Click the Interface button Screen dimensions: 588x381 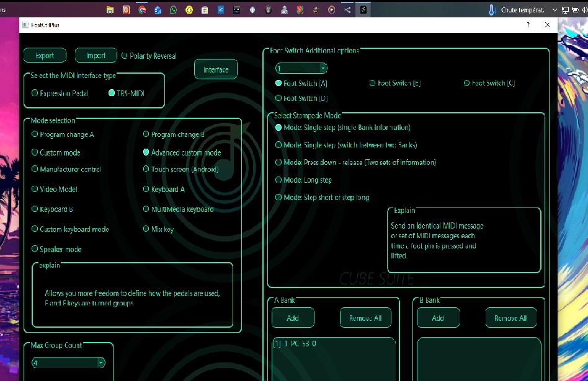coord(216,69)
